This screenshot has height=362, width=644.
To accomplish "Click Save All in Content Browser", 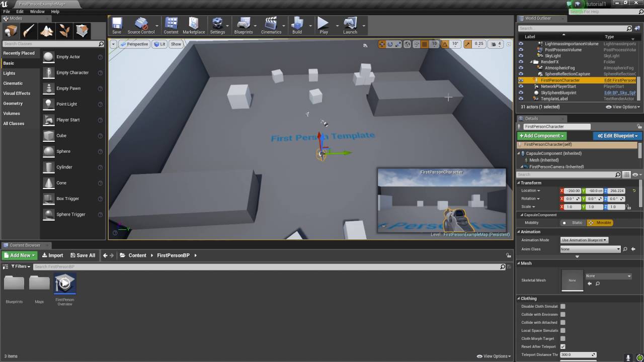I will [83, 255].
